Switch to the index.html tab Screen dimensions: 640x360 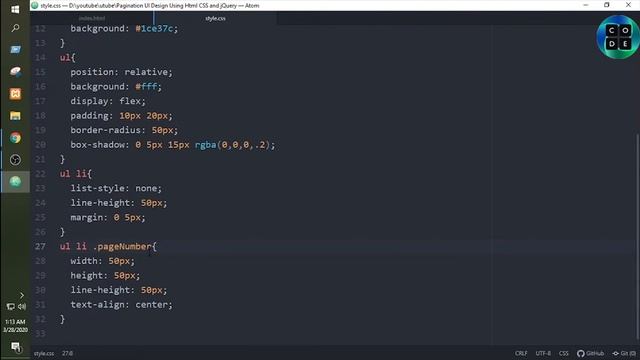92,18
